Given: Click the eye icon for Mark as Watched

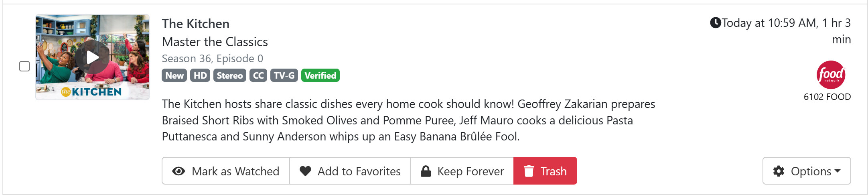Looking at the screenshot, I should click(178, 171).
